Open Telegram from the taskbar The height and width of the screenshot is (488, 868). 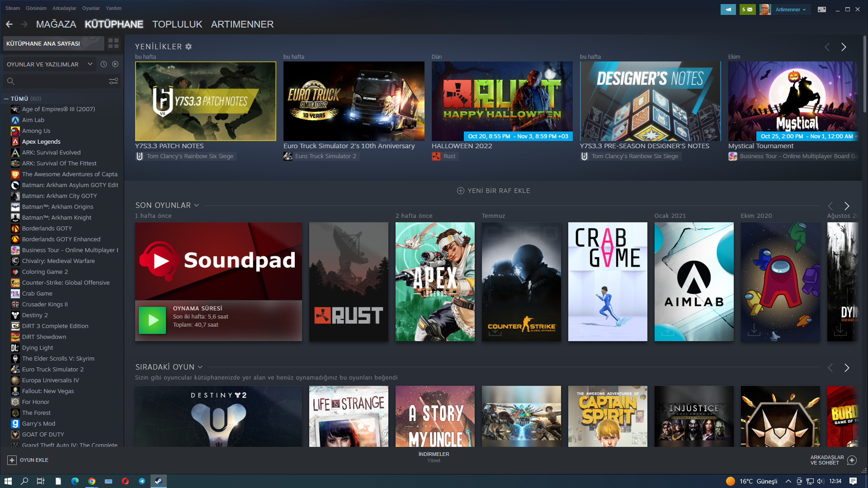click(142, 481)
